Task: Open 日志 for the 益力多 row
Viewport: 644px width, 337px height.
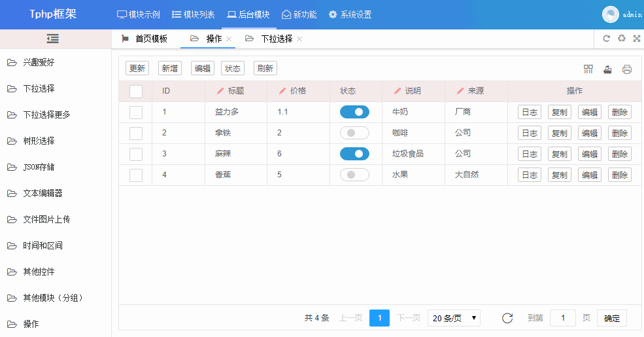Action: pyautogui.click(x=530, y=112)
